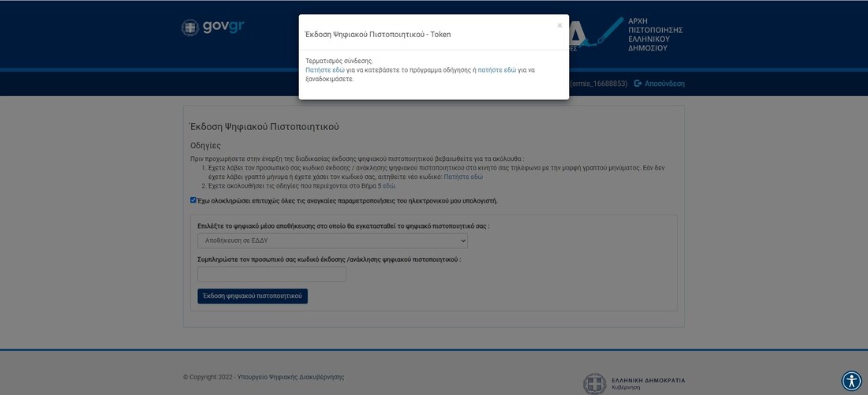Open the Step 5 instructions link εδώ
This screenshot has height=395, width=868.
point(389,186)
